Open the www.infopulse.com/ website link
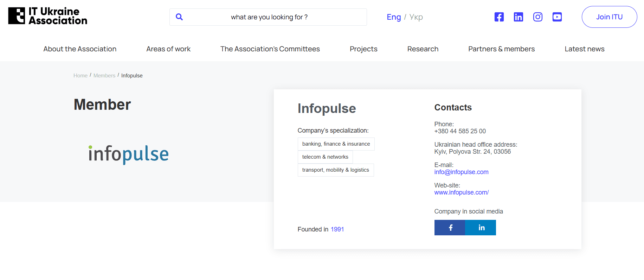 462,192
